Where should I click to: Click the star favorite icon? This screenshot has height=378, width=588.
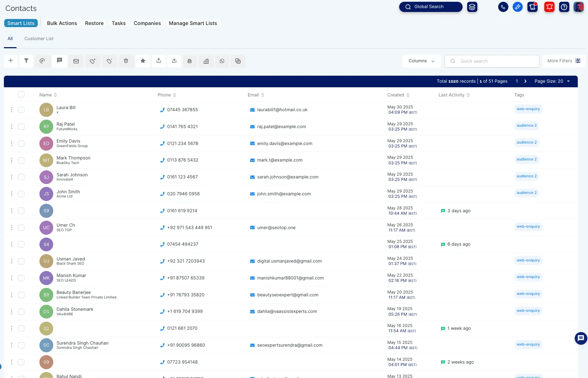click(x=143, y=61)
